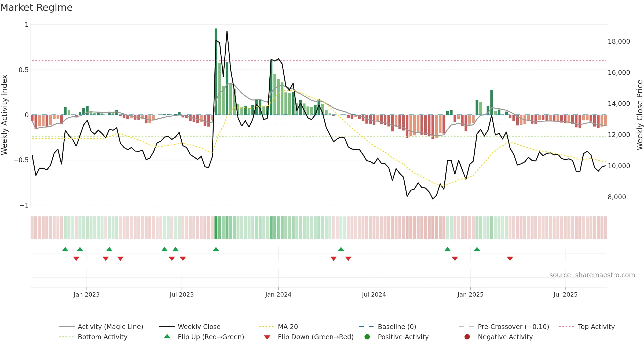Click the 12,000 right axis price label
Screen dimensions: 644x362
tap(619, 135)
